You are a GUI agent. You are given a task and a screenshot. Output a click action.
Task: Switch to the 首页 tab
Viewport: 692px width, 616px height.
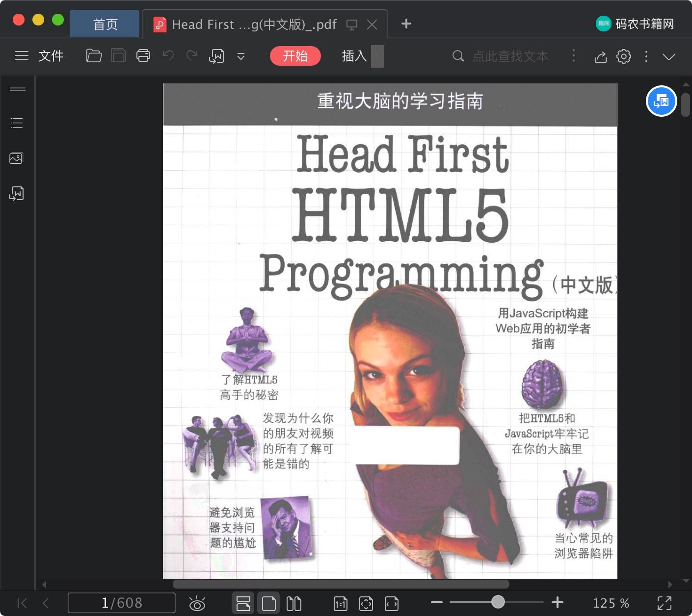pyautogui.click(x=105, y=24)
